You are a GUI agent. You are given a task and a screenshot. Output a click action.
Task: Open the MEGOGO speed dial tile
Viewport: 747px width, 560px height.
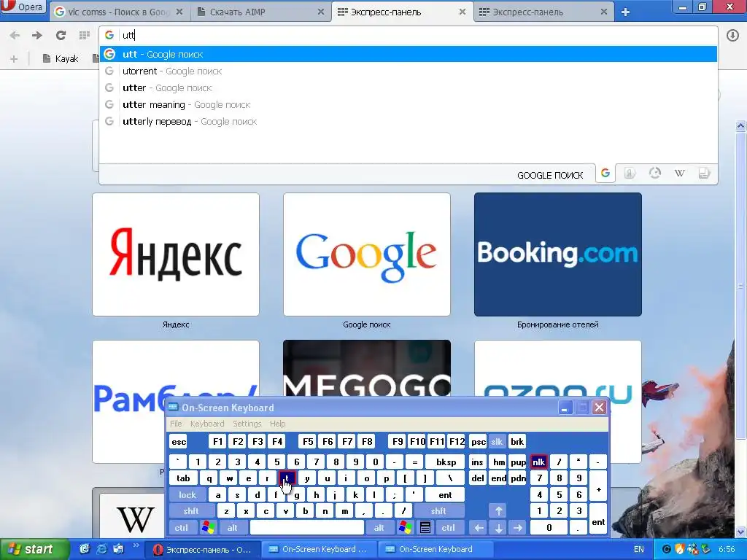(367, 367)
